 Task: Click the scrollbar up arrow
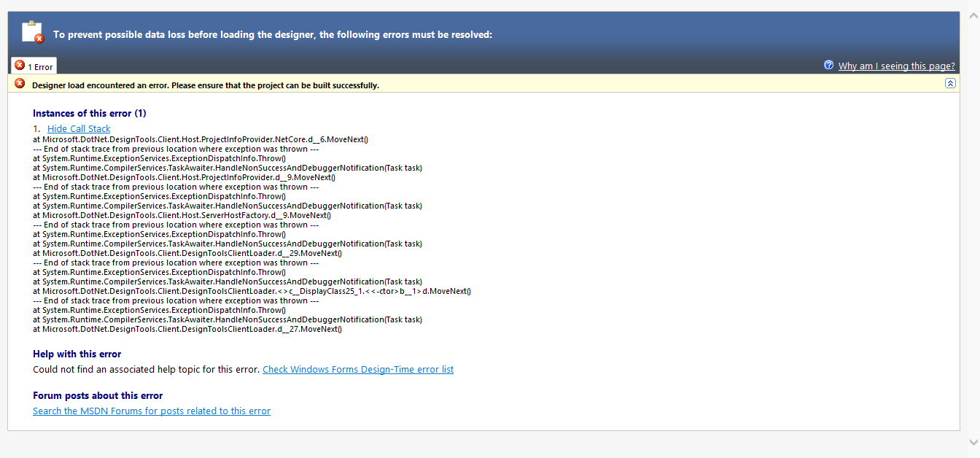coord(973,15)
